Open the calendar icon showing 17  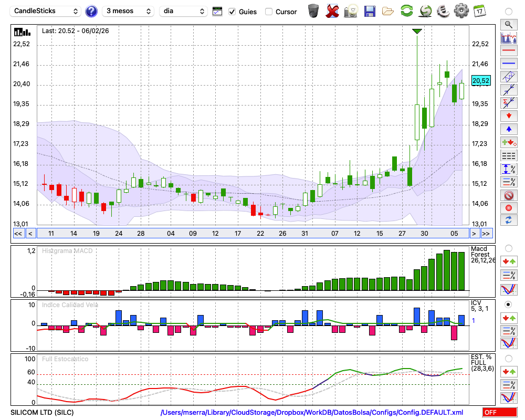tap(479, 11)
